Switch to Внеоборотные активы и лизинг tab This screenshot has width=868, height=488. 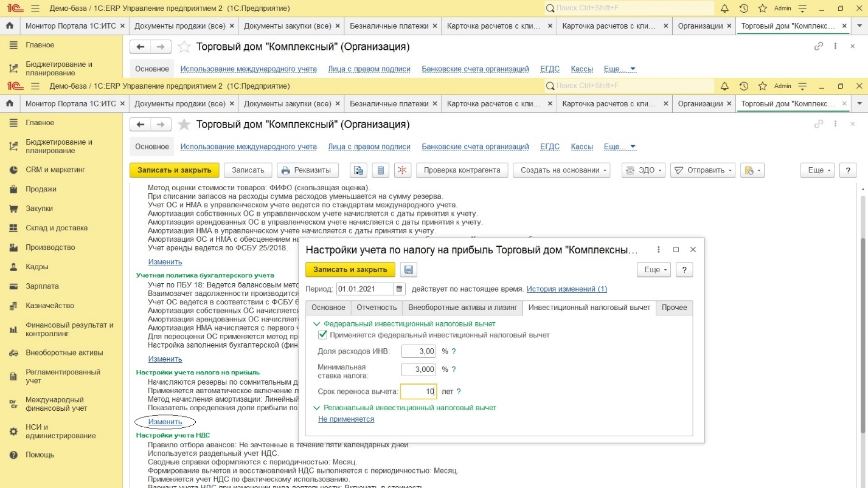click(462, 308)
